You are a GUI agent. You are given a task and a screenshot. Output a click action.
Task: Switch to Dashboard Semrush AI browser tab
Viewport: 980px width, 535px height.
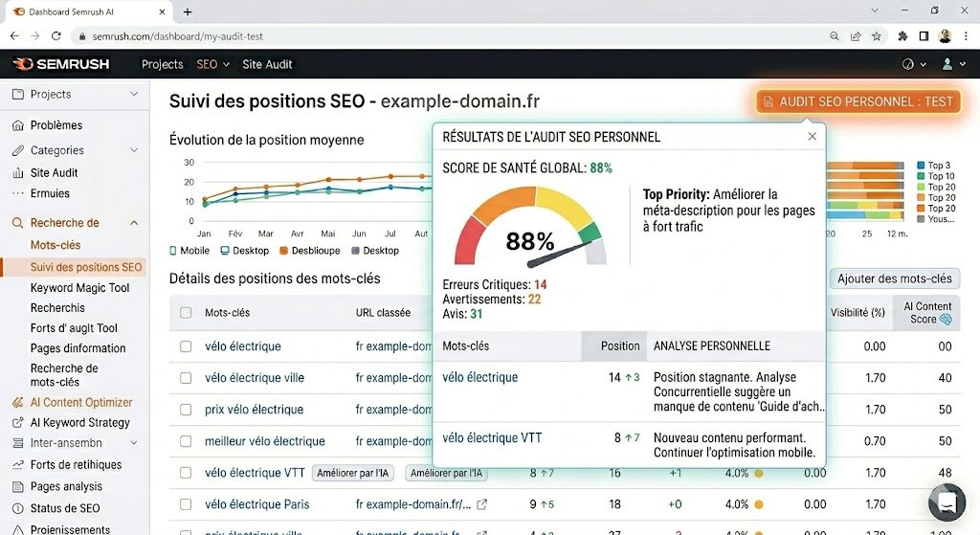pyautogui.click(x=87, y=11)
